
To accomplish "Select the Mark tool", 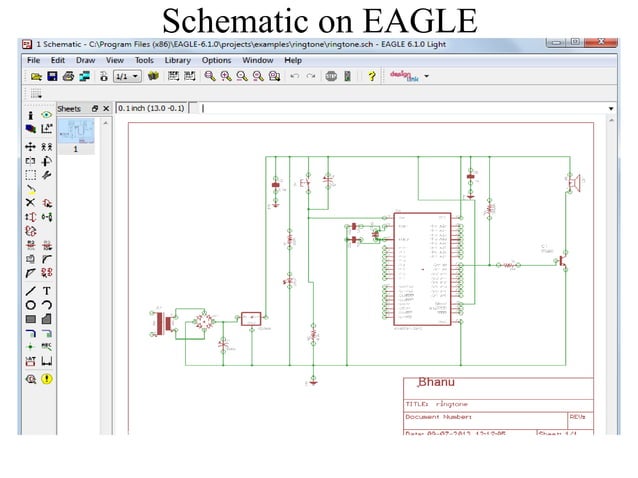I will pyautogui.click(x=47, y=129).
